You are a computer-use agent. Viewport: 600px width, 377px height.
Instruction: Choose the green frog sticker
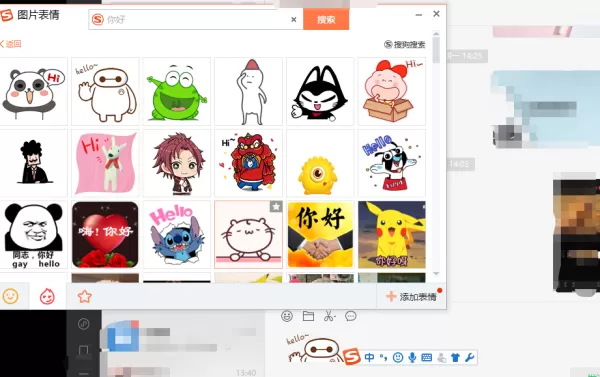177,91
